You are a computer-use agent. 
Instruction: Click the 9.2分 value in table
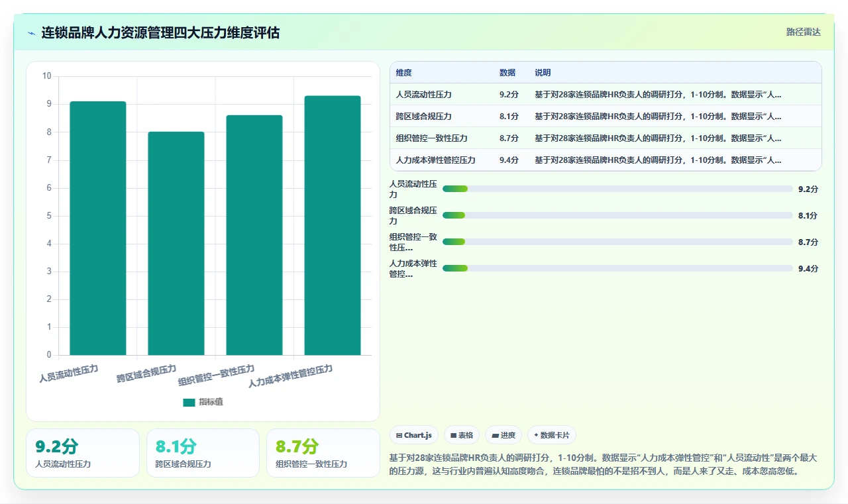pyautogui.click(x=509, y=95)
